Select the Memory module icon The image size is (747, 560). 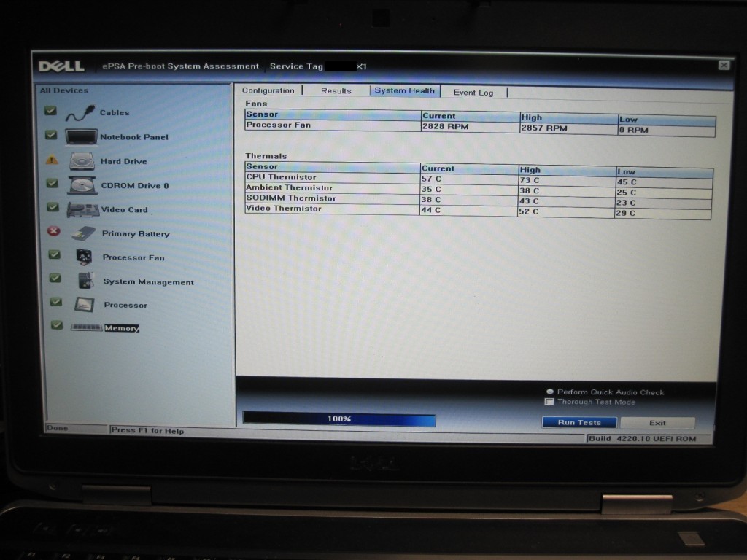coord(86,327)
